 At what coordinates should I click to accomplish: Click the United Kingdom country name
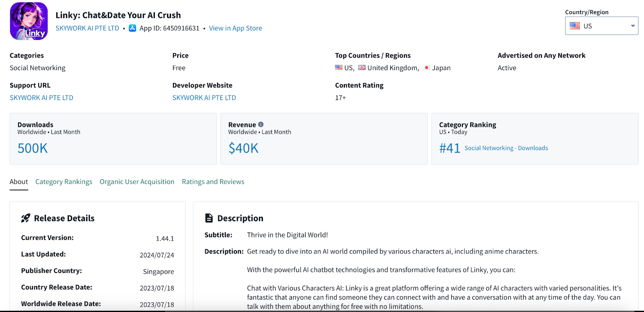[x=393, y=68]
